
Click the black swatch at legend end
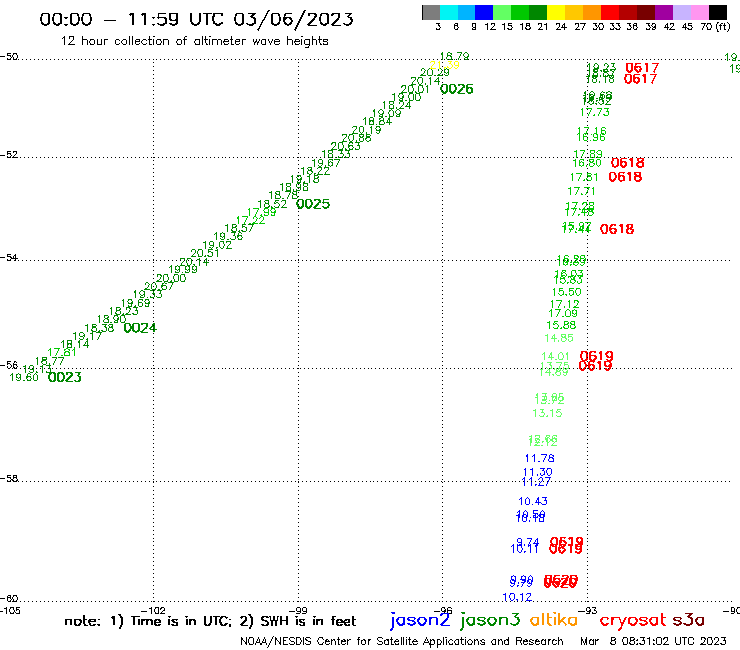coord(717,12)
